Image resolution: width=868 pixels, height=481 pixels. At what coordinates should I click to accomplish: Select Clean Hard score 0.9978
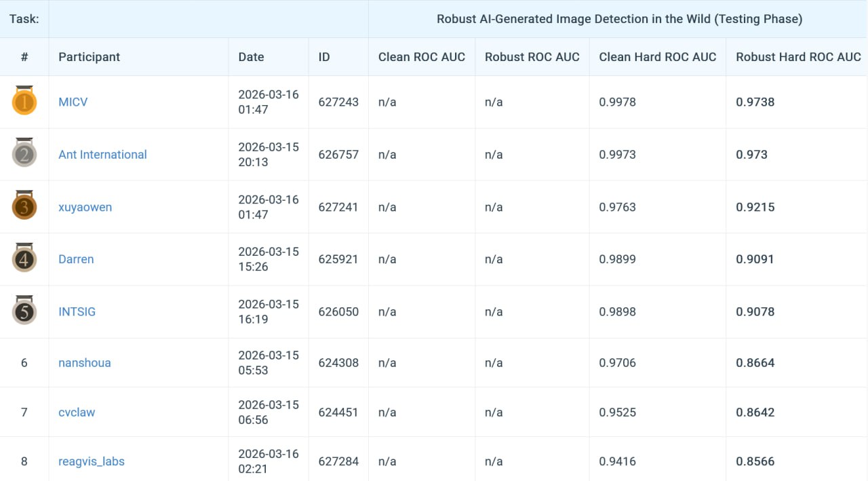pyautogui.click(x=618, y=102)
